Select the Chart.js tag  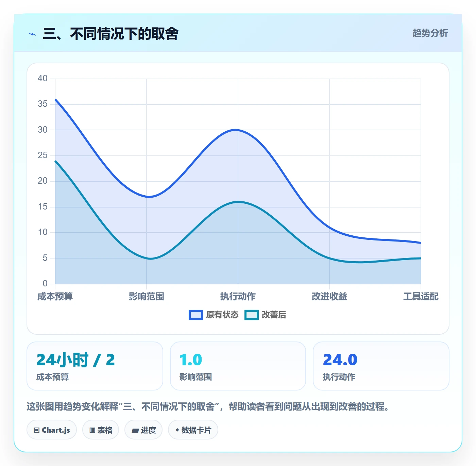point(52,430)
